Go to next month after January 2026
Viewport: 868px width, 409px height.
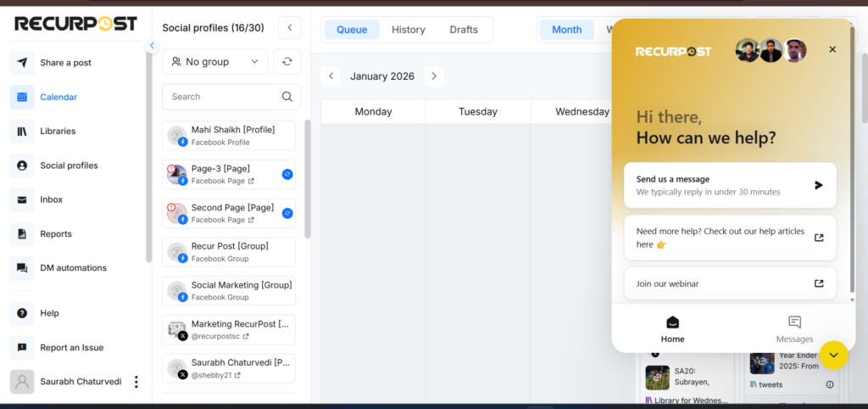coord(434,76)
